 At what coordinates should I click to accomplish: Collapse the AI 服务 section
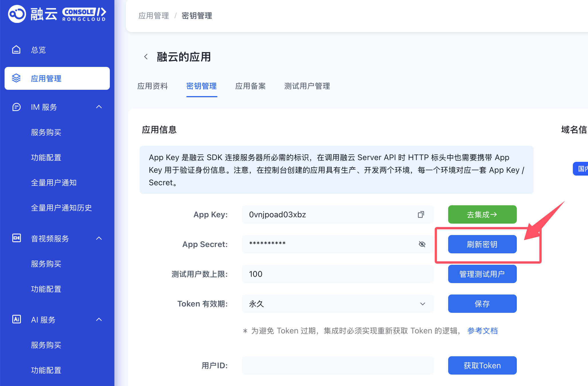coord(99,319)
